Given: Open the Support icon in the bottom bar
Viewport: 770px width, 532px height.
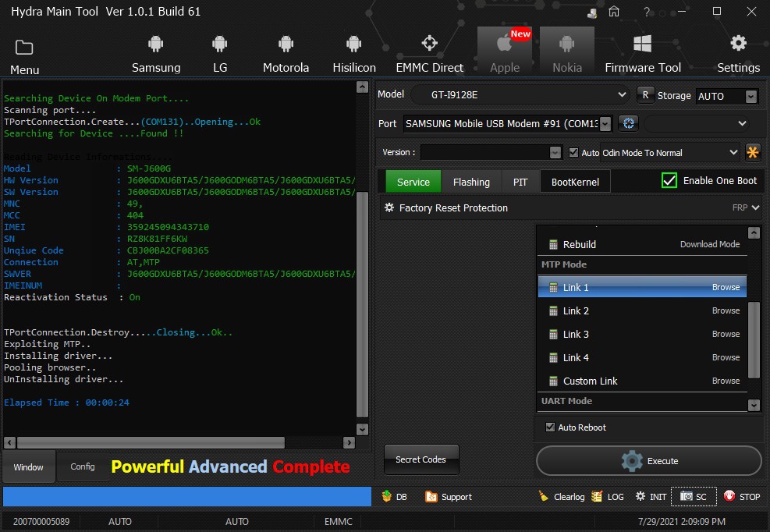Looking at the screenshot, I should [x=431, y=496].
